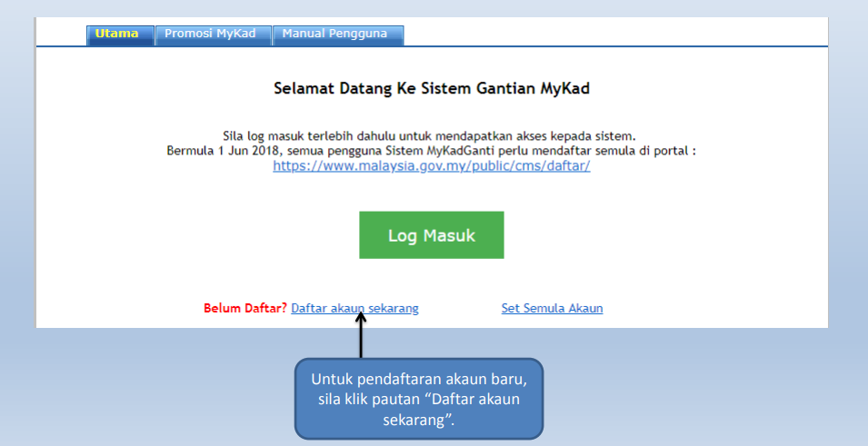Select the Manual Pengguna tab
The height and width of the screenshot is (446, 868).
click(x=334, y=35)
